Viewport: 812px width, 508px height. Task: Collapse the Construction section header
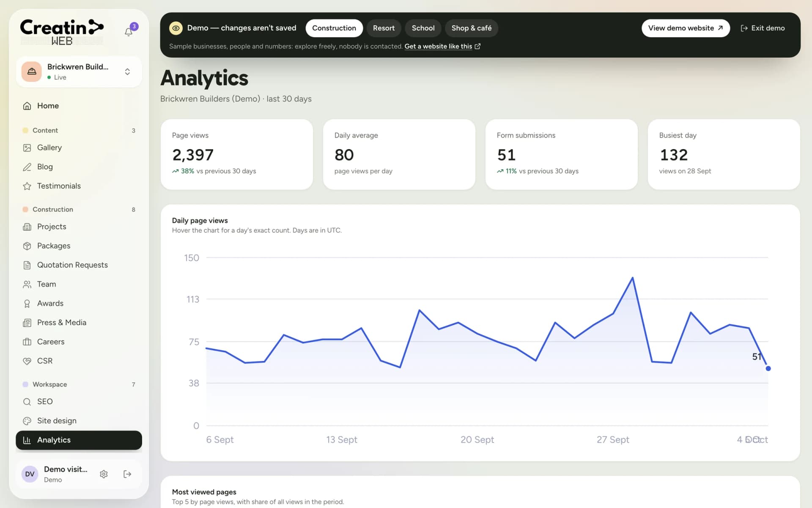(79, 210)
